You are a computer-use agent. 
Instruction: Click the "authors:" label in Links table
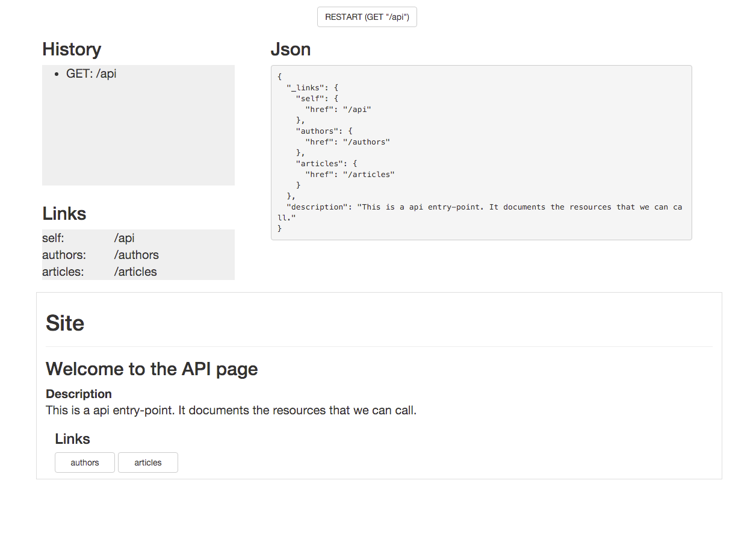[x=64, y=255]
